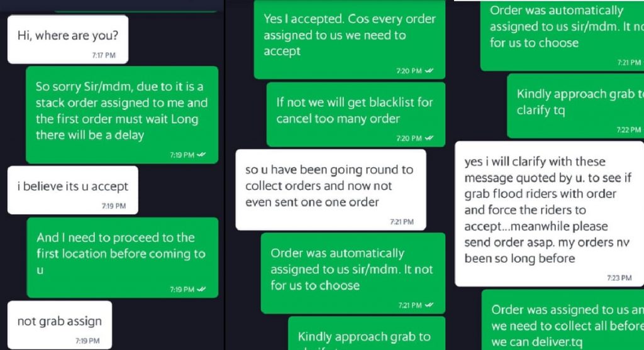
Task: Select the 'Hi, where are you?' message bubble
Action: click(68, 40)
